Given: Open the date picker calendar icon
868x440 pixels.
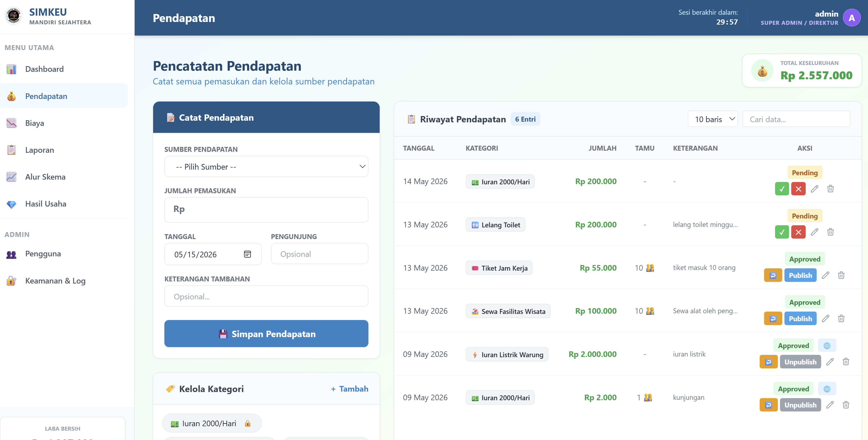Looking at the screenshot, I should 247,254.
